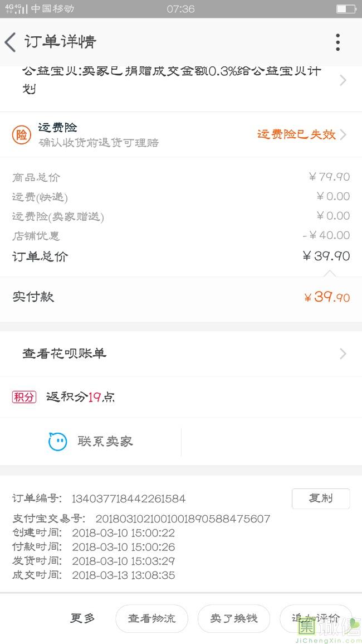The image size is (362, 644).
Task: Tap the 运费险已失效 status text
Action: [x=296, y=134]
